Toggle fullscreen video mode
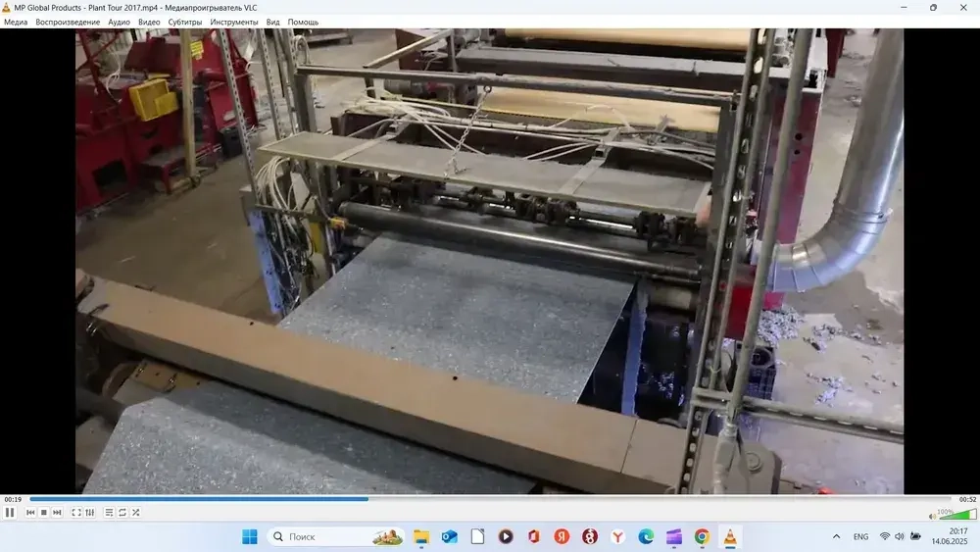The height and width of the screenshot is (552, 980). [x=76, y=513]
